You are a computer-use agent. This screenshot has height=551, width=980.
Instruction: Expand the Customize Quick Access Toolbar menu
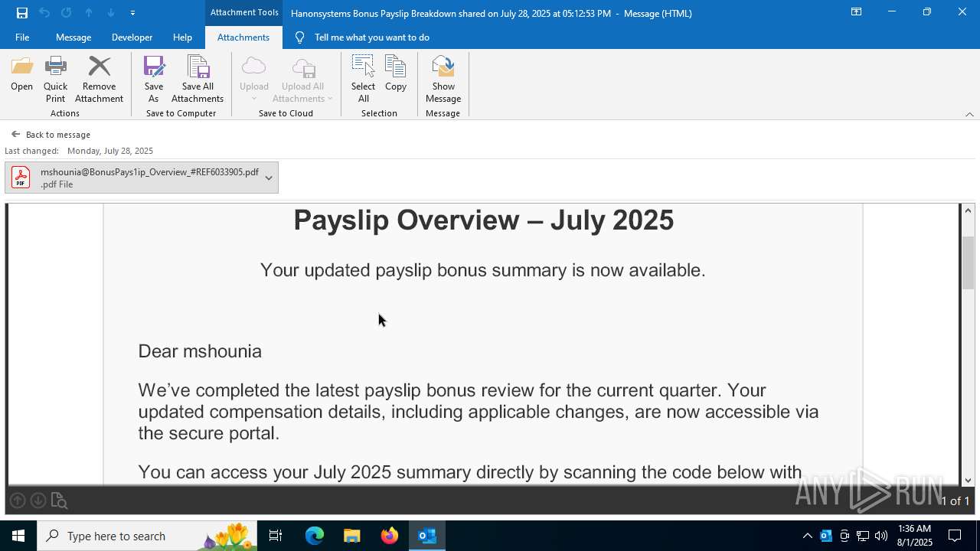pos(132,13)
